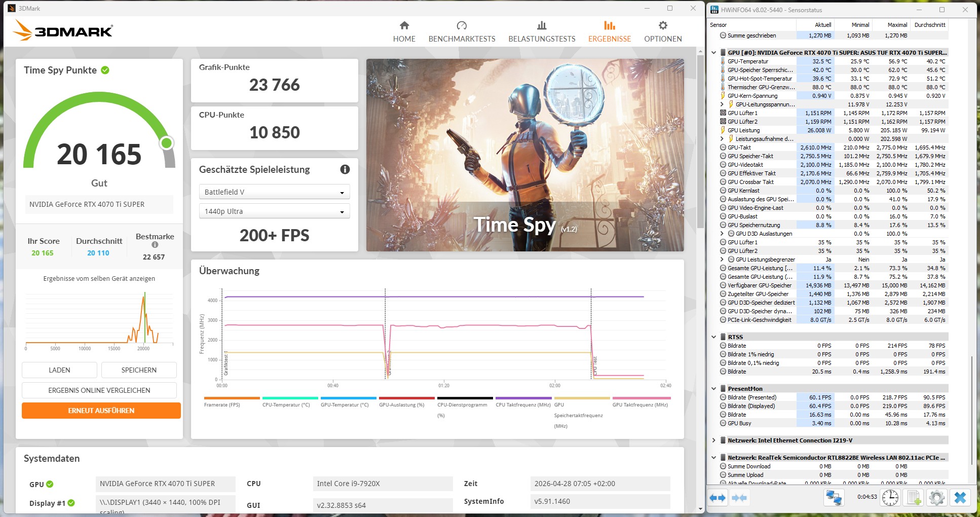Click the info icon beside Geschätzte Spieleleistung
This screenshot has width=980, height=517.
pos(345,170)
